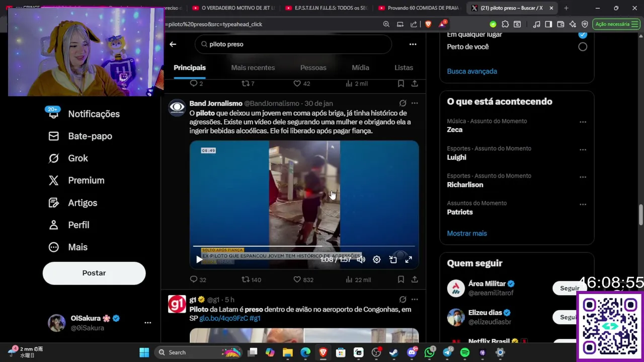Toggle browser sidebar panel icon

click(548, 24)
